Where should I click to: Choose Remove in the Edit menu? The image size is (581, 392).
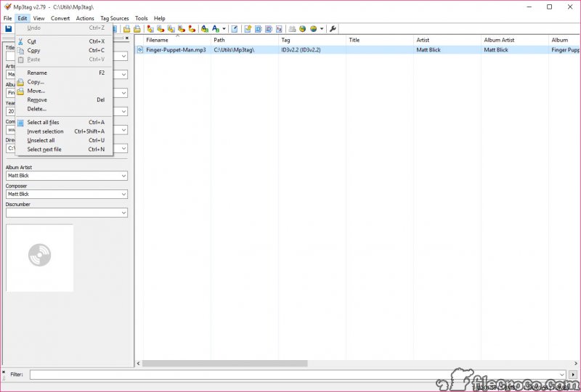64,100
